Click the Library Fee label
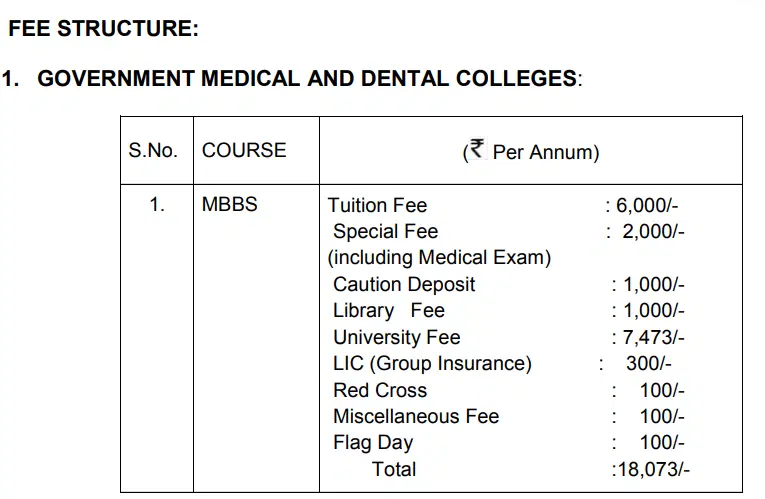Viewport: 765px width, 499px height. click(389, 311)
